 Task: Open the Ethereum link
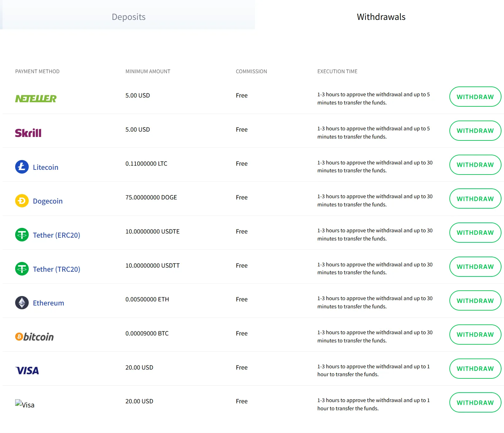click(x=48, y=303)
